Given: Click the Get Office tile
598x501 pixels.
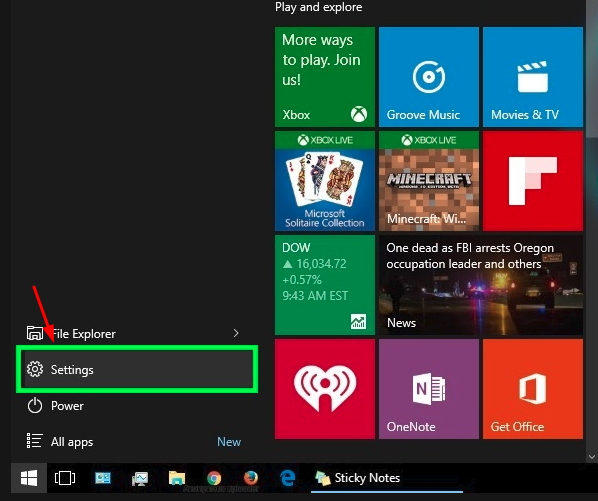Looking at the screenshot, I should (x=533, y=389).
